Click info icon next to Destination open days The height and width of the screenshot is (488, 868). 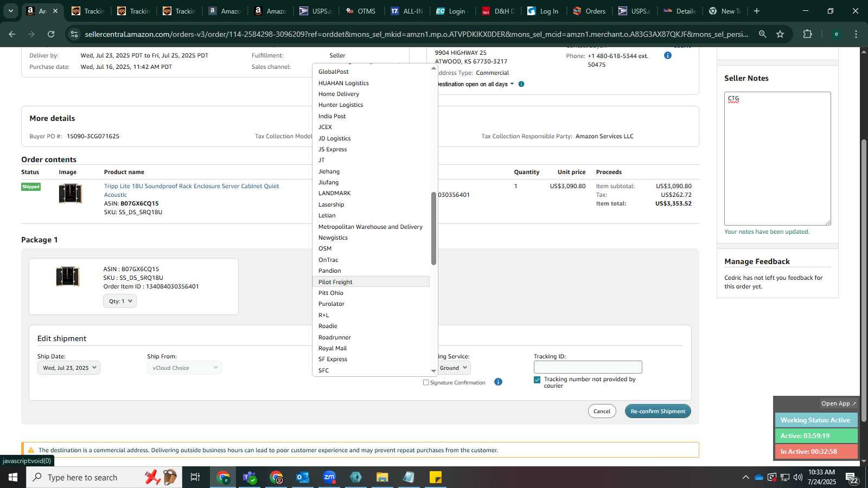click(x=521, y=84)
